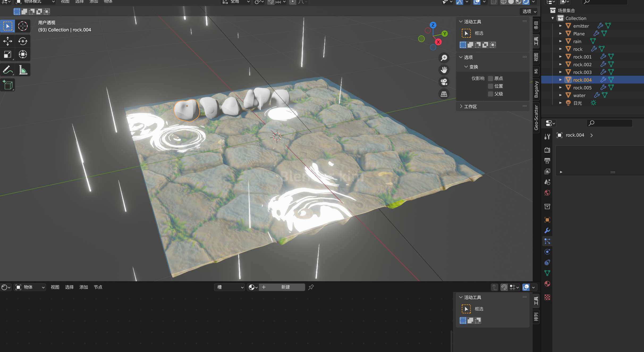644x352 pixels.
Task: Pick the Measure tool
Action: point(23,70)
